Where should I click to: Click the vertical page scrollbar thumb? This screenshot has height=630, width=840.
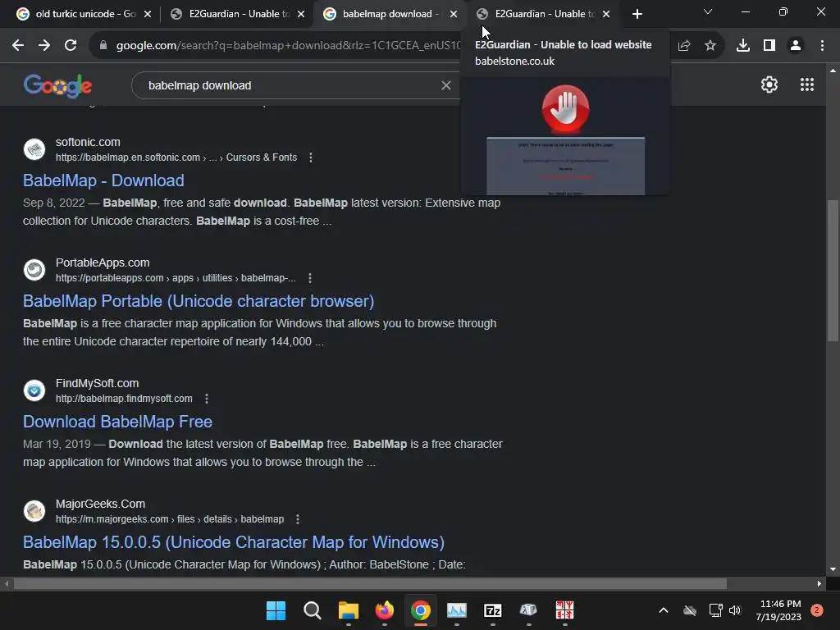(833, 270)
